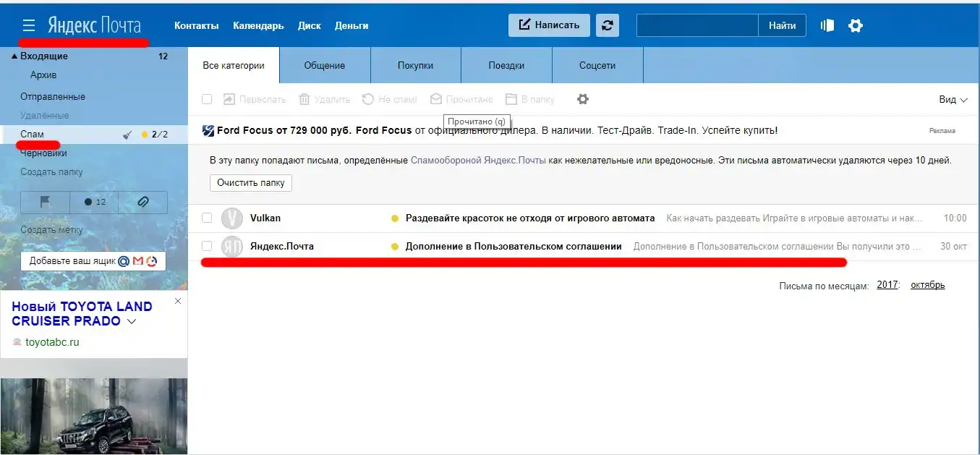
Task: Select the Vulkan message checkbox
Action: click(x=207, y=218)
